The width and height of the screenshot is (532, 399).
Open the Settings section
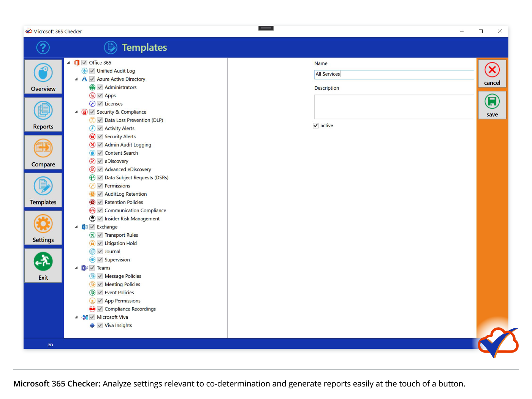[x=43, y=228]
